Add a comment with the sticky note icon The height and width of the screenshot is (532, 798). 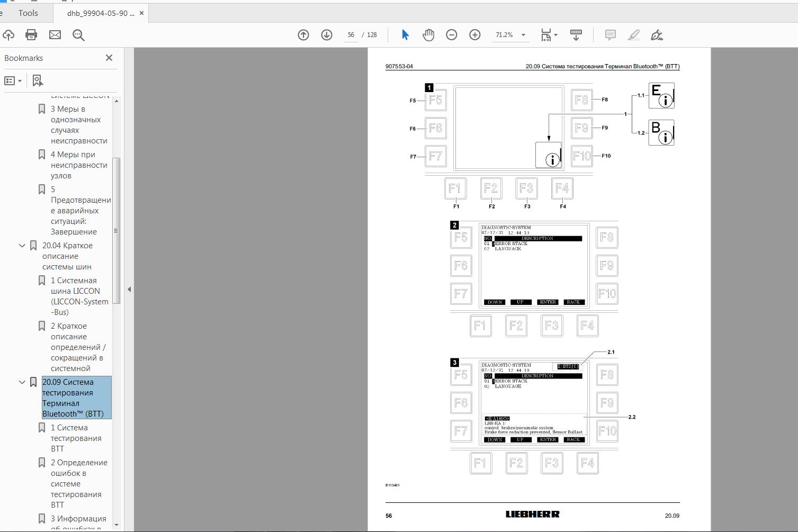[x=610, y=35]
